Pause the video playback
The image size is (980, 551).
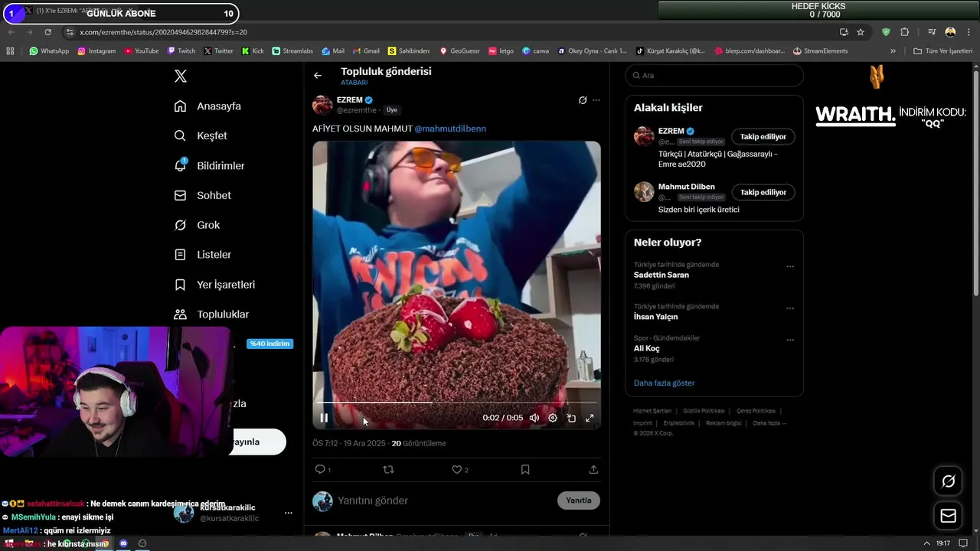pos(324,418)
